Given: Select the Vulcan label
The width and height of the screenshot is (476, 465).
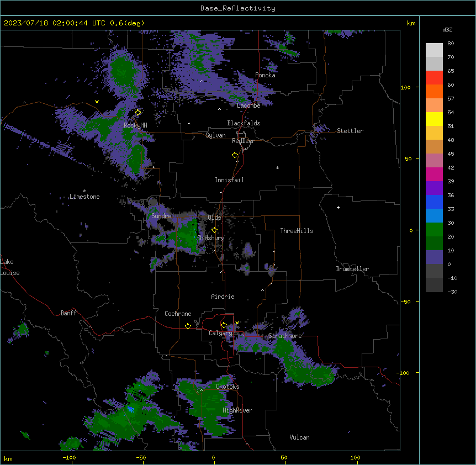Looking at the screenshot, I should click(x=299, y=437).
